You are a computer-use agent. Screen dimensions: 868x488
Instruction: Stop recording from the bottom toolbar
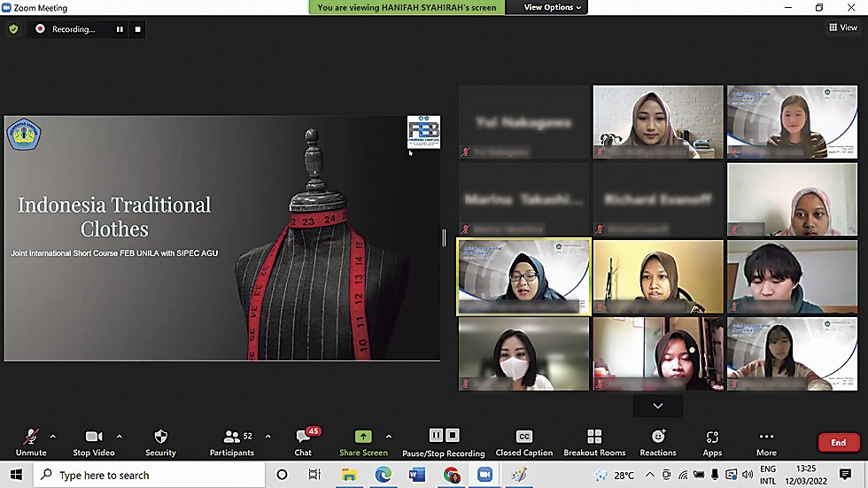tap(453, 436)
